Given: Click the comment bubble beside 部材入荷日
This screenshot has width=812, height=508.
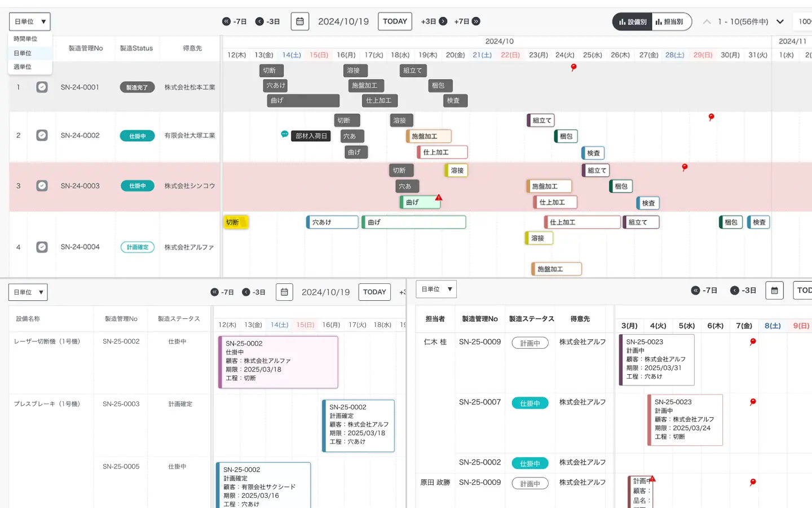Looking at the screenshot, I should [285, 134].
